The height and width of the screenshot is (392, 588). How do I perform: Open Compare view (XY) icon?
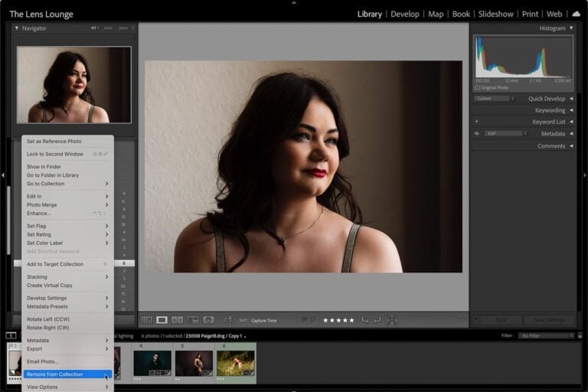(177, 320)
